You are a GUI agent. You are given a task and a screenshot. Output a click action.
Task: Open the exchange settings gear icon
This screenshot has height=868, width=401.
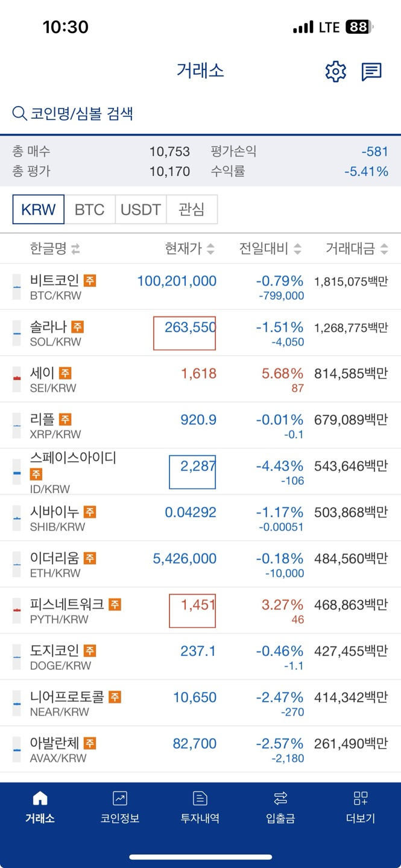point(335,71)
